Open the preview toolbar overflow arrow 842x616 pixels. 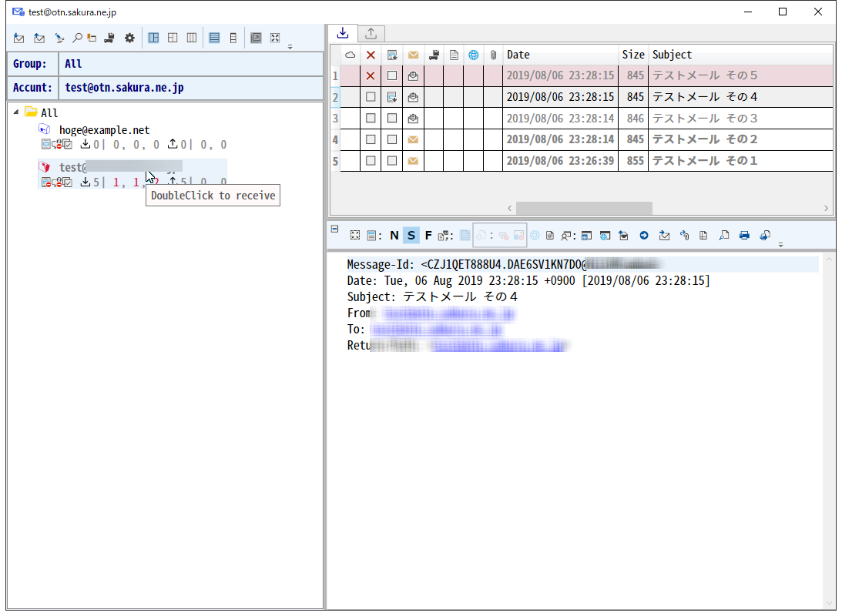click(781, 245)
